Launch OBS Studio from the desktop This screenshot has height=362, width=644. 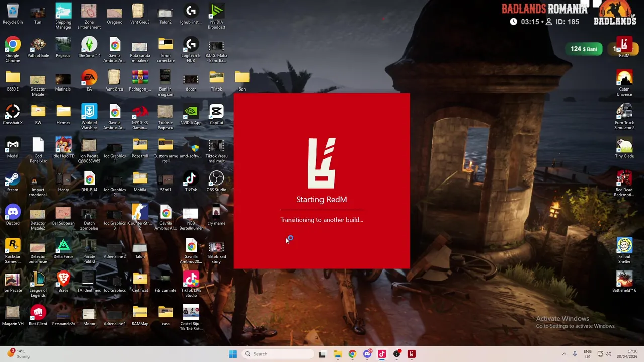tap(216, 182)
